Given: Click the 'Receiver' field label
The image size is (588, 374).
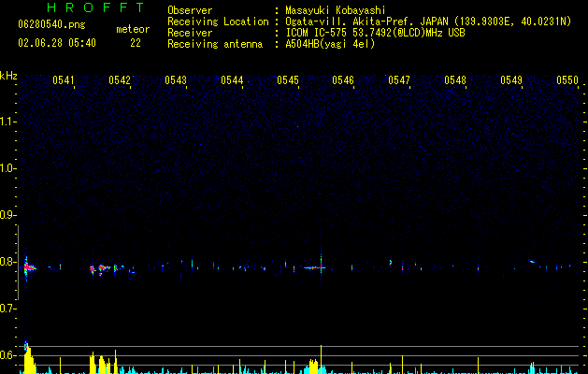Looking at the screenshot, I should pos(190,33).
